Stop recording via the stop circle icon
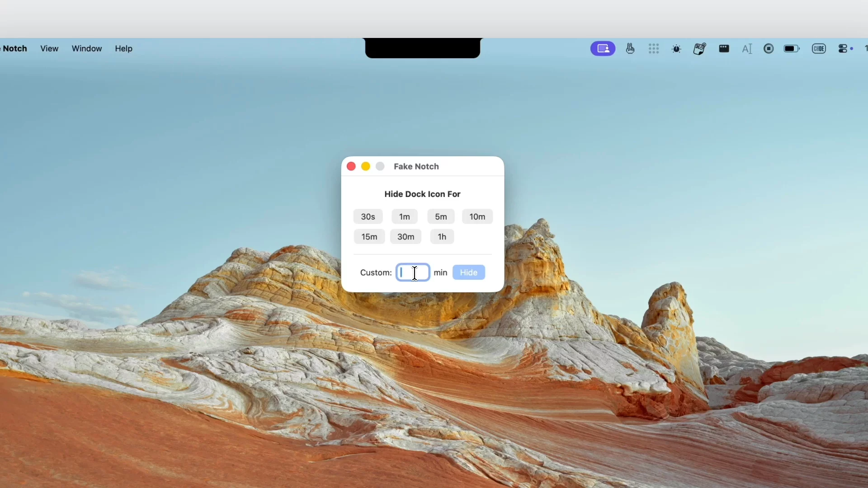 (x=769, y=48)
